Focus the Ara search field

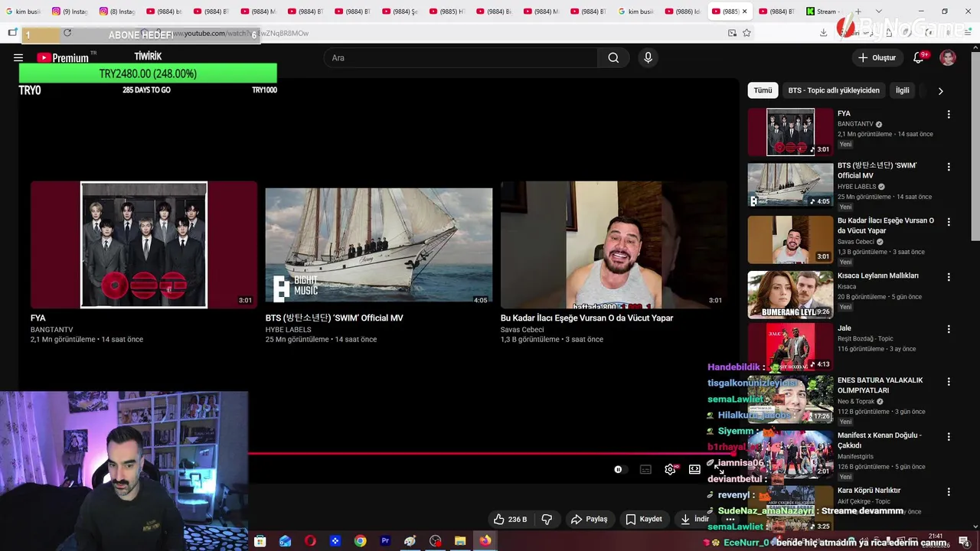tap(461, 57)
